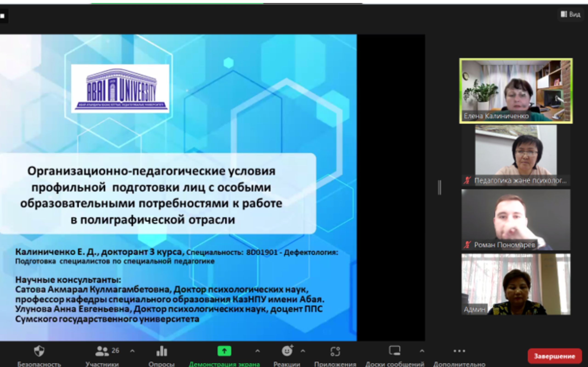
Task: Open the Polls bar chart icon
Action: point(161,351)
